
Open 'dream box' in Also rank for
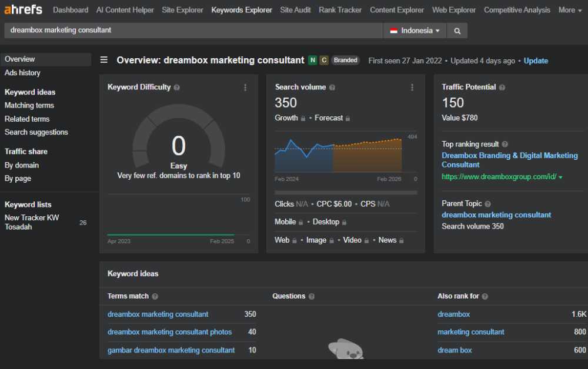point(455,350)
